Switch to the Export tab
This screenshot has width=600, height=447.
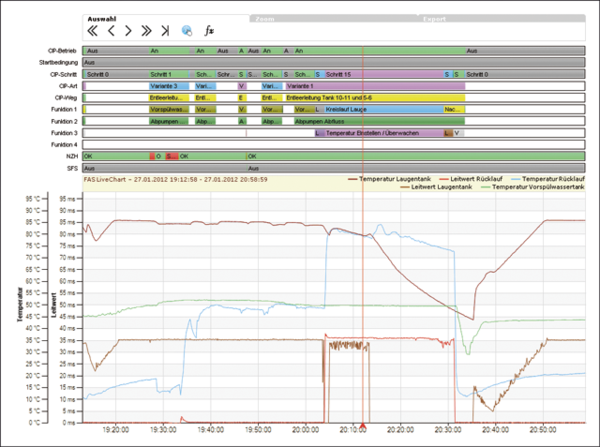[x=434, y=19]
